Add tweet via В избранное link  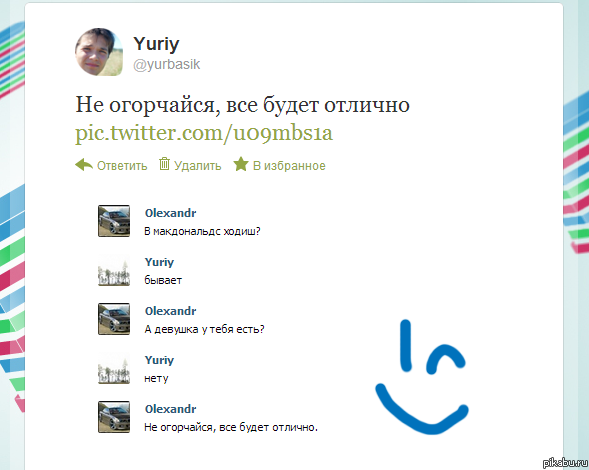click(x=289, y=166)
